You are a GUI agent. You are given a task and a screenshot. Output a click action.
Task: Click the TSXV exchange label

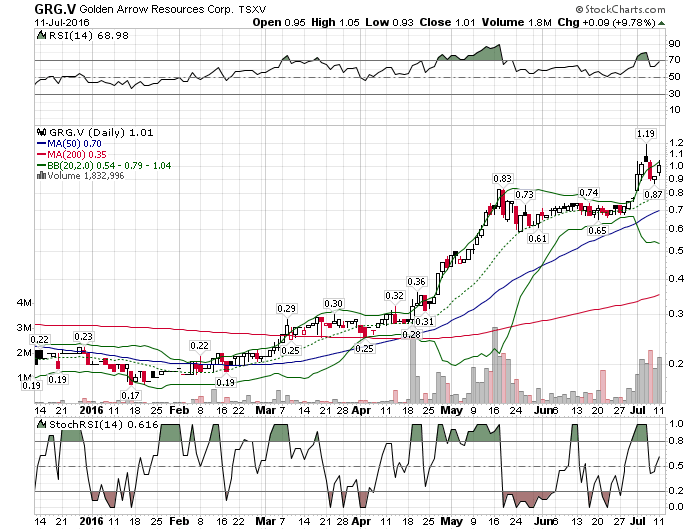tap(252, 9)
